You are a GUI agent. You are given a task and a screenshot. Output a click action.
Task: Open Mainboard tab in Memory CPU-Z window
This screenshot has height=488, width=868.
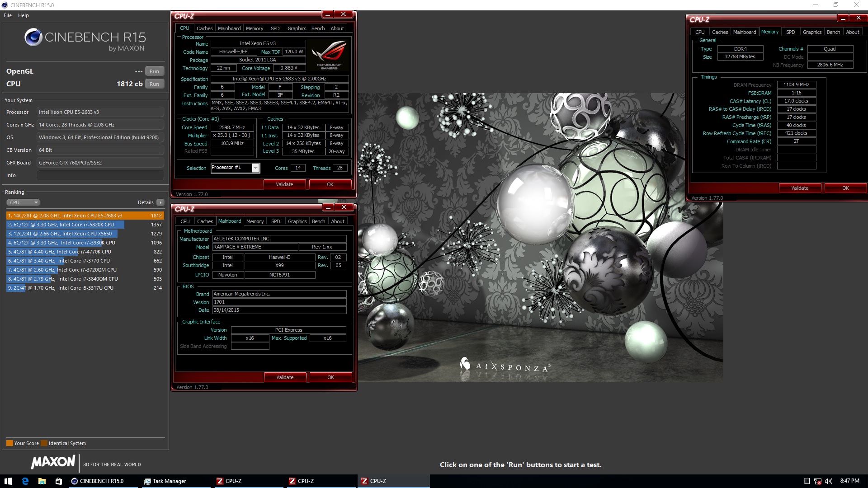[745, 32]
